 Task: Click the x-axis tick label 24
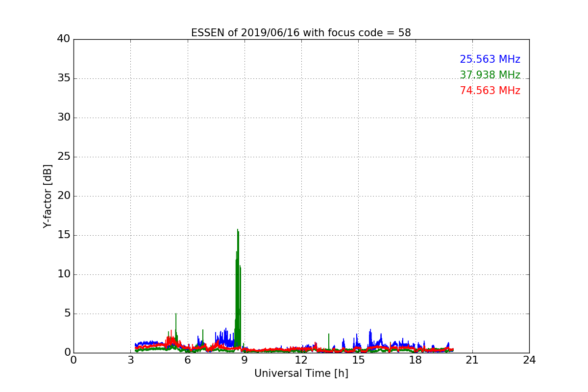coord(529,360)
